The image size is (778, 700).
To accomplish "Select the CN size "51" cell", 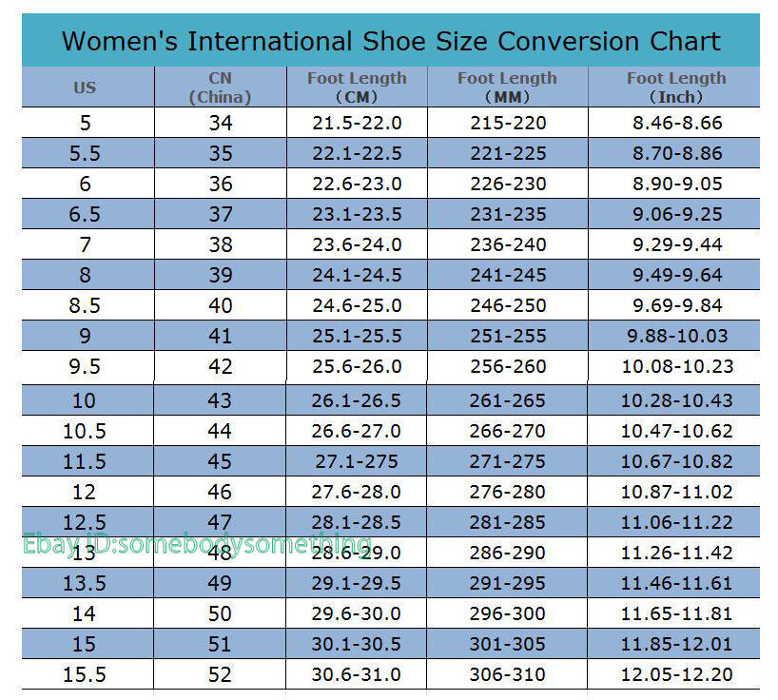I will tap(220, 645).
